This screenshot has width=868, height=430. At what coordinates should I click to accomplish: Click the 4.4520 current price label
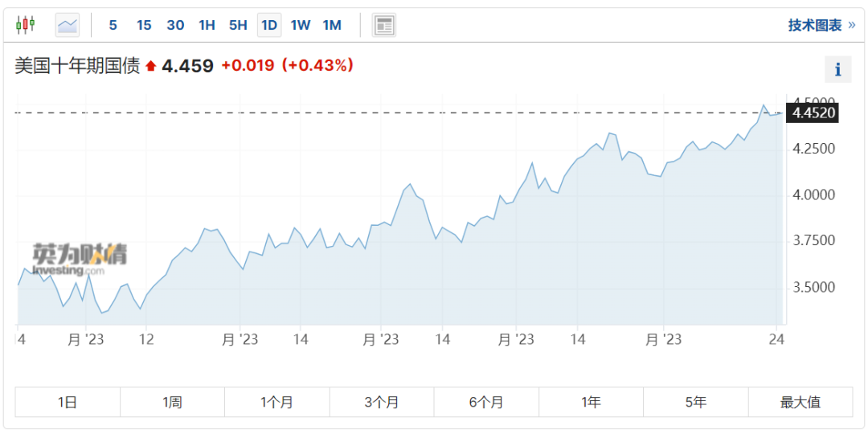813,113
